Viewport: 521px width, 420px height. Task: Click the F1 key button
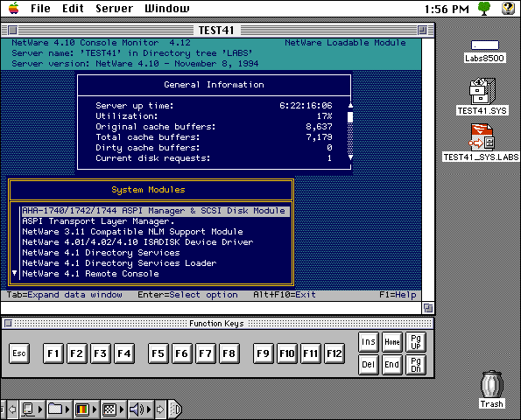point(53,353)
